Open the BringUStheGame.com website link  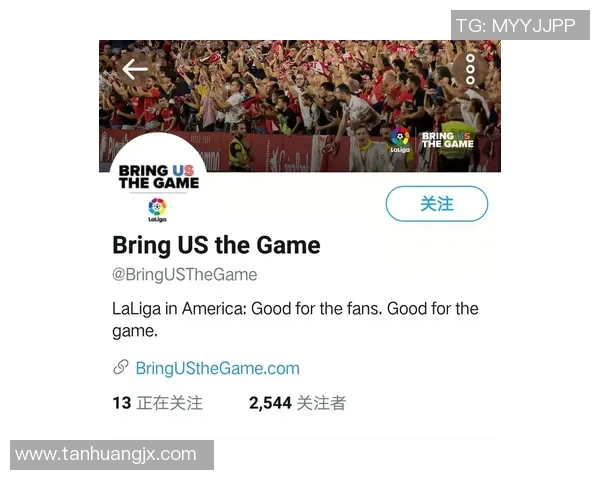click(217, 368)
